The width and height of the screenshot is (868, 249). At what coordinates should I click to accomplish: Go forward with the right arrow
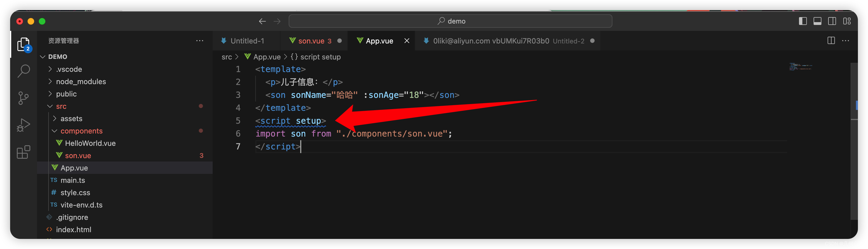coord(277,21)
